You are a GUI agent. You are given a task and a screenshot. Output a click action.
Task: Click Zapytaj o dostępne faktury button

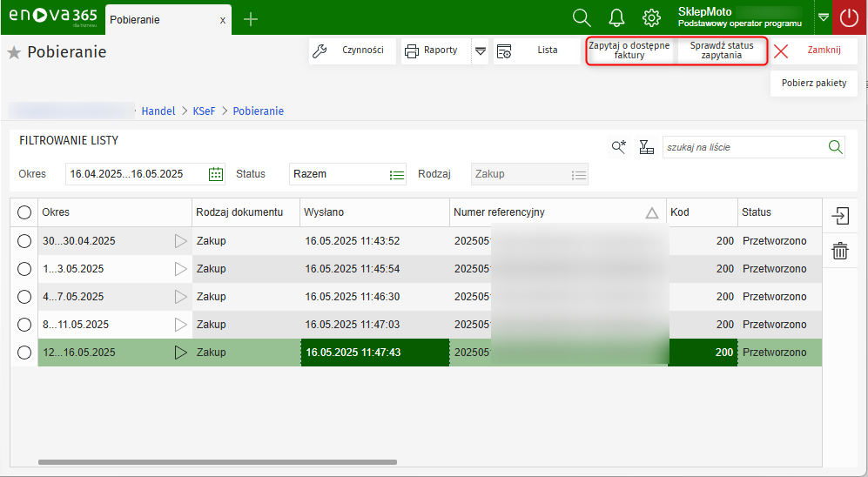click(629, 50)
